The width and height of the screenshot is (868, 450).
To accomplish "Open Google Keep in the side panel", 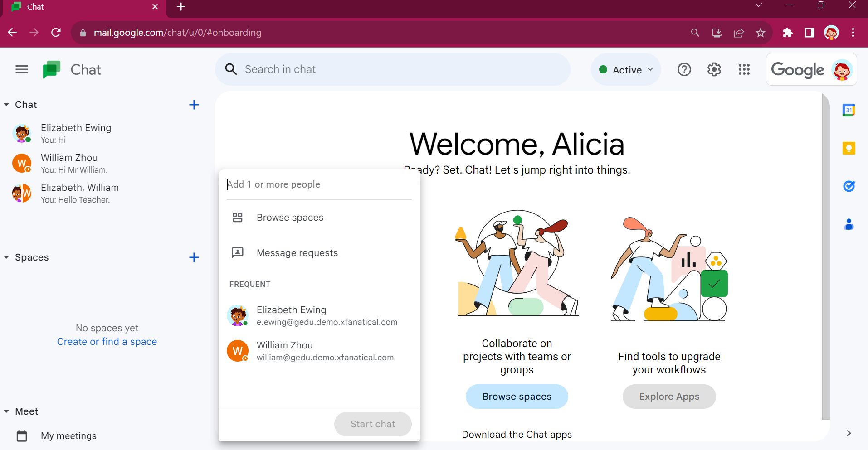I will (849, 148).
